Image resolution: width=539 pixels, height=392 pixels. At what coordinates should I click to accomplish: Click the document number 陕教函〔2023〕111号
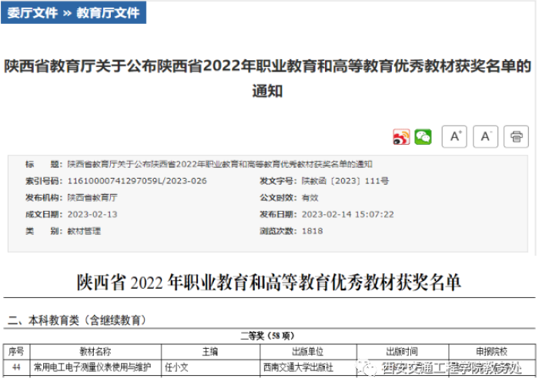345,181
